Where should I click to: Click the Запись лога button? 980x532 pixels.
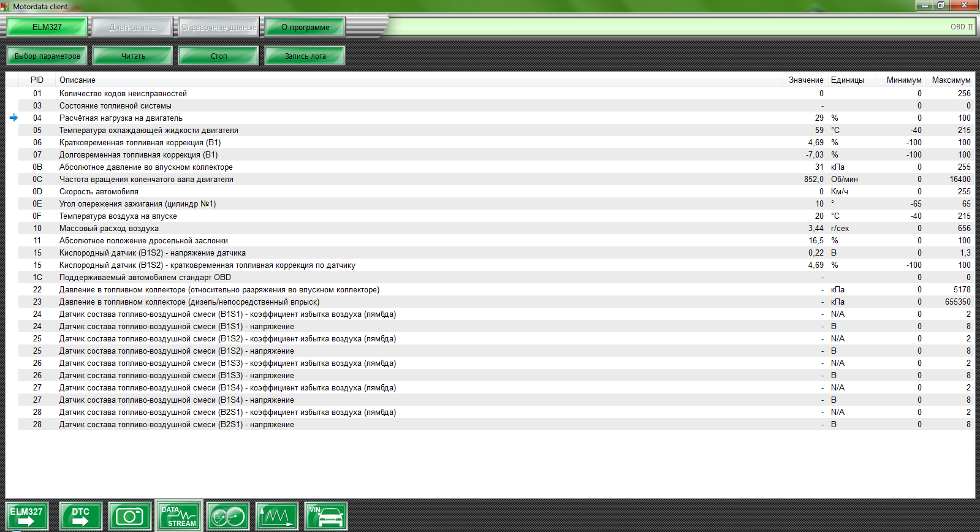[x=305, y=56]
